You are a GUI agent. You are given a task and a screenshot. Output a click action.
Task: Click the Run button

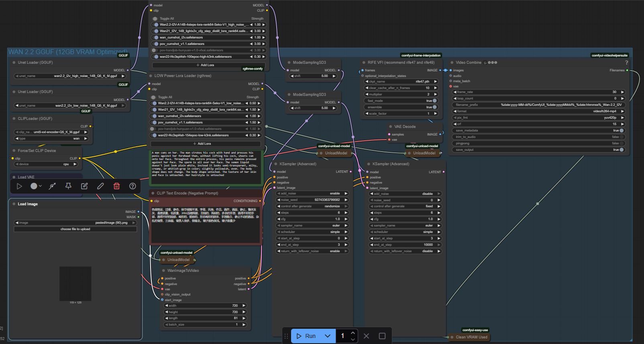[x=307, y=336]
